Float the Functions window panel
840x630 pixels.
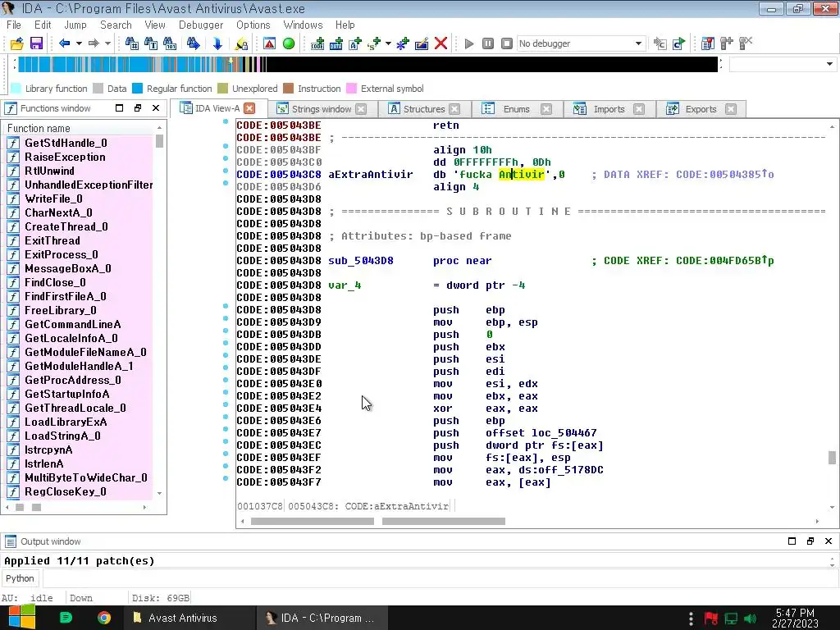pyautogui.click(x=138, y=107)
